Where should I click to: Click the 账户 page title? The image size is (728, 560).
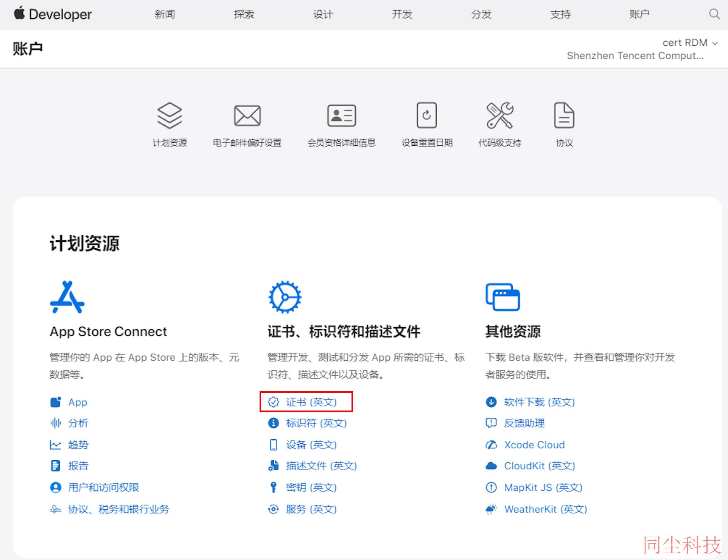coord(27,49)
